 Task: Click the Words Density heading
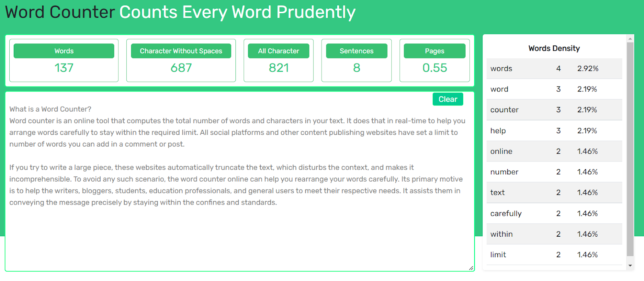pyautogui.click(x=554, y=48)
